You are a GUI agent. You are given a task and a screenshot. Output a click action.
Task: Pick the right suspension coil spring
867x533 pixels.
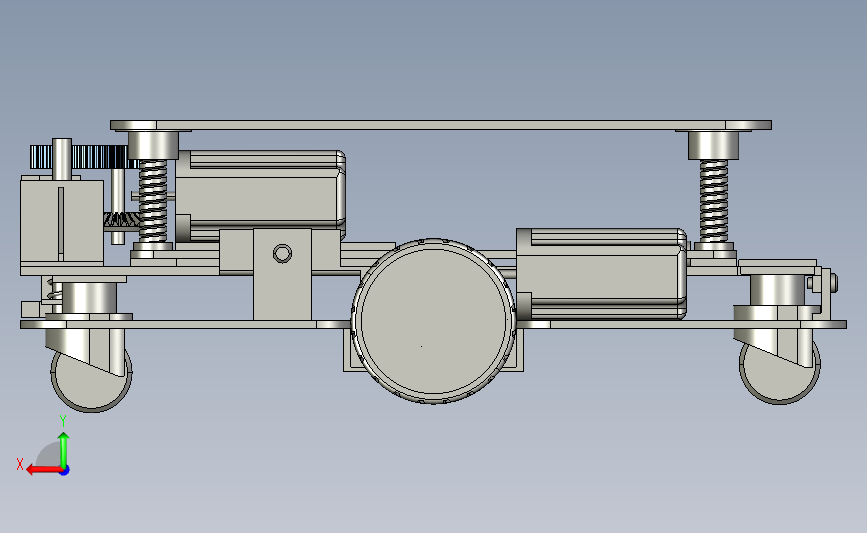pyautogui.click(x=714, y=201)
